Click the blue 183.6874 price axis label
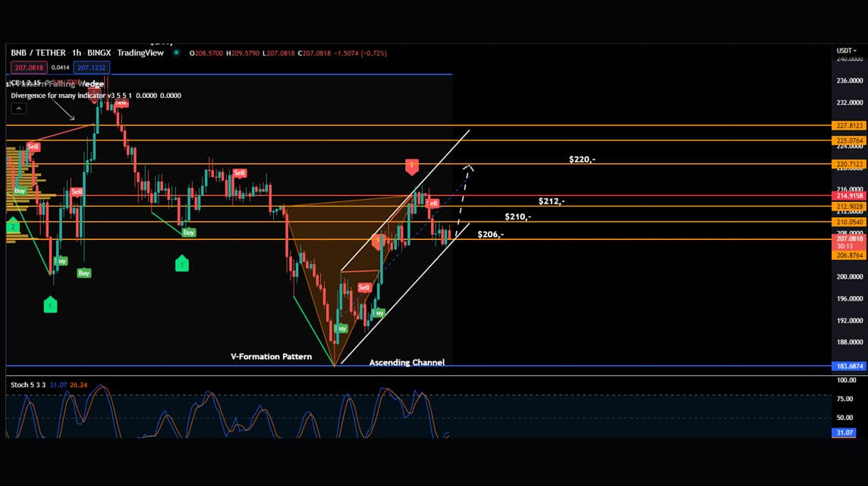 point(849,366)
